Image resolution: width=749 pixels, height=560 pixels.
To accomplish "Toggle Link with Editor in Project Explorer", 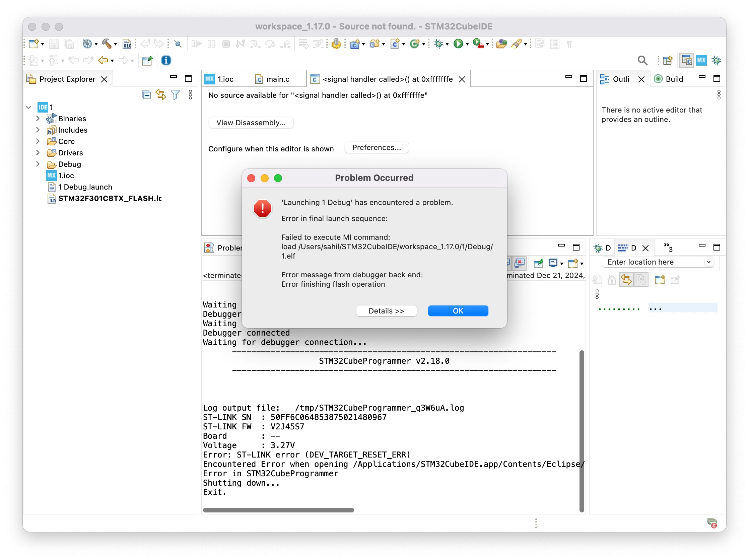I will click(x=160, y=95).
